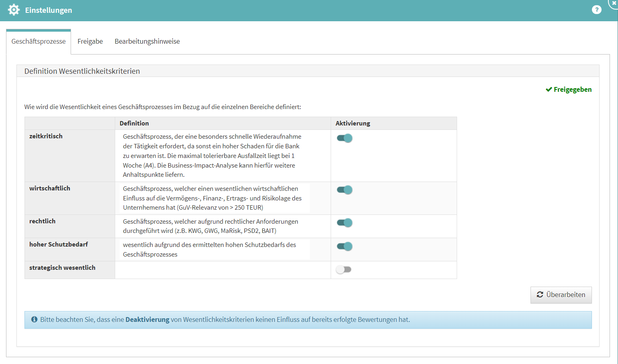Click the info icon in the blue notice
Viewport: 618px width, 364px height.
tap(35, 320)
